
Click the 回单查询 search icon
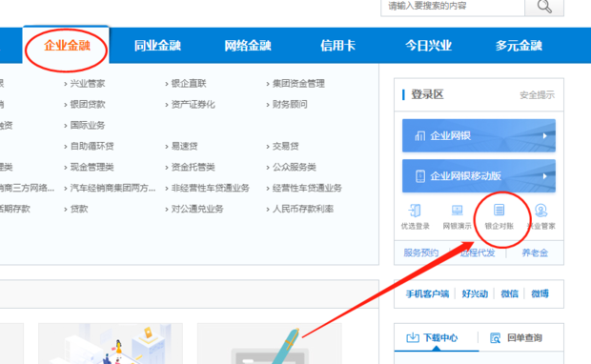click(x=495, y=337)
